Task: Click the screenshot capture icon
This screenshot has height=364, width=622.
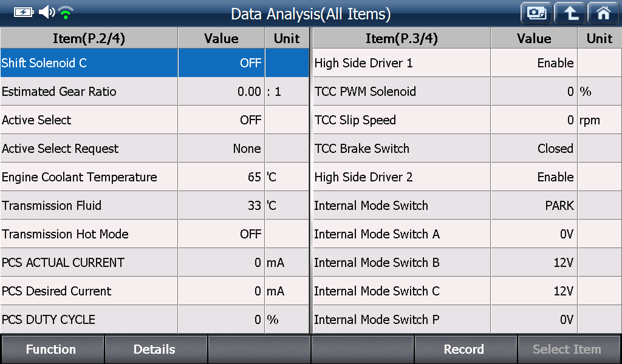Action: (x=536, y=13)
